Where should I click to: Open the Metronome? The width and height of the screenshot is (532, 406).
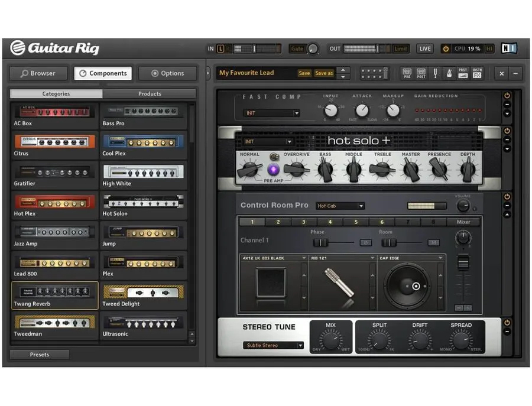tap(449, 72)
